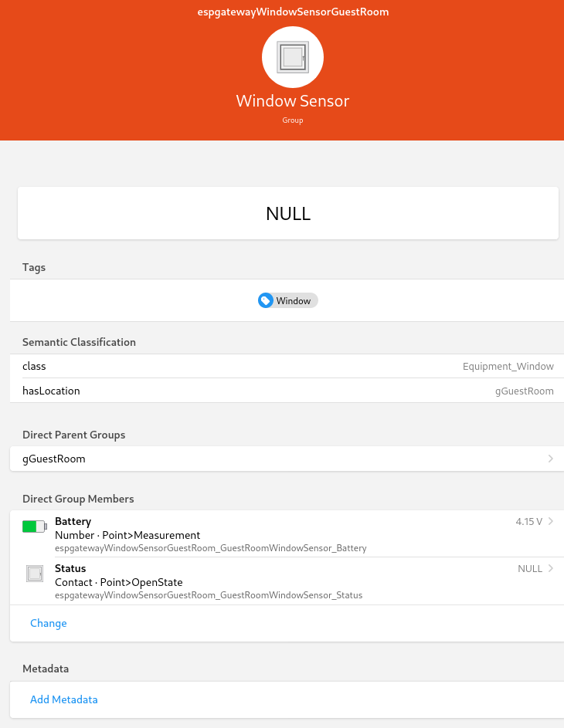Click Add Metadata
Image resolution: width=564 pixels, height=728 pixels.
pyautogui.click(x=63, y=699)
